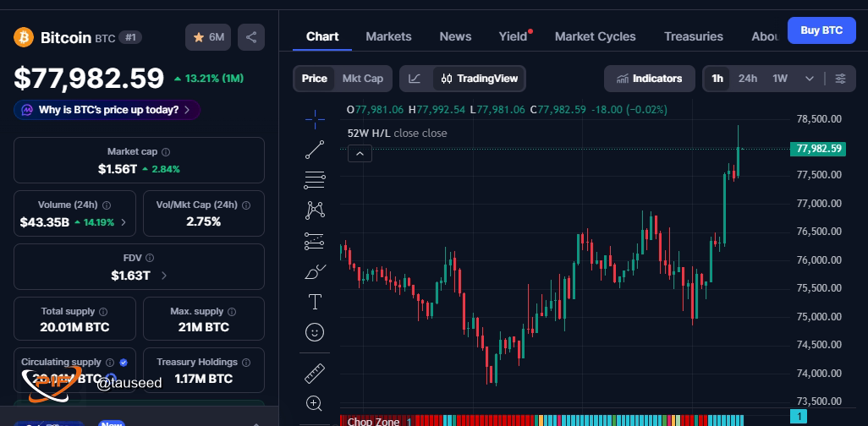This screenshot has height=426, width=868.
Task: Open the Indicators button
Action: point(650,79)
